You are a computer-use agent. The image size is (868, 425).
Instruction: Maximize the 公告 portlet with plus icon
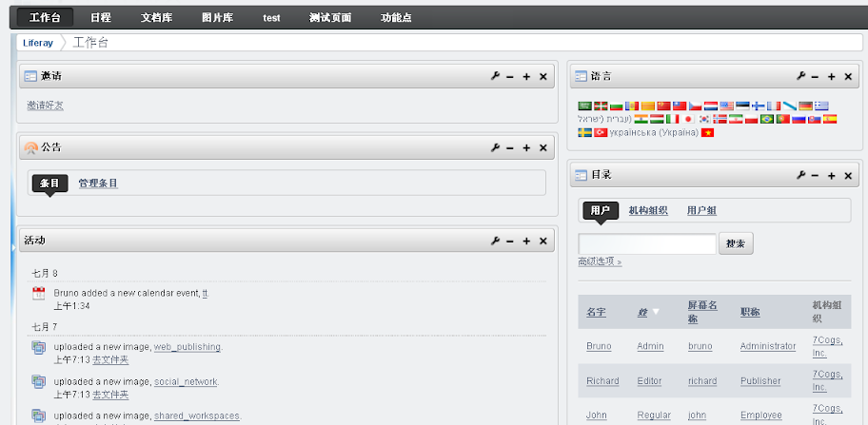[526, 147]
